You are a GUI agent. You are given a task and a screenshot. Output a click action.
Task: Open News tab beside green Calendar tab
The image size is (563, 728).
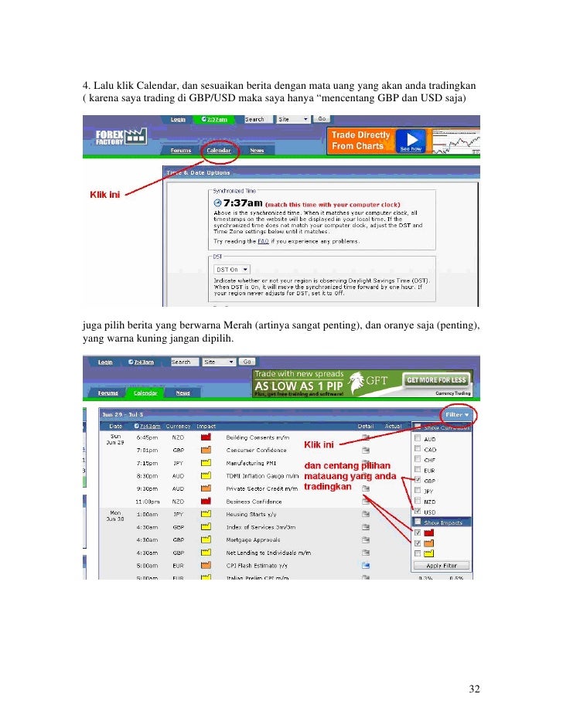(x=183, y=393)
